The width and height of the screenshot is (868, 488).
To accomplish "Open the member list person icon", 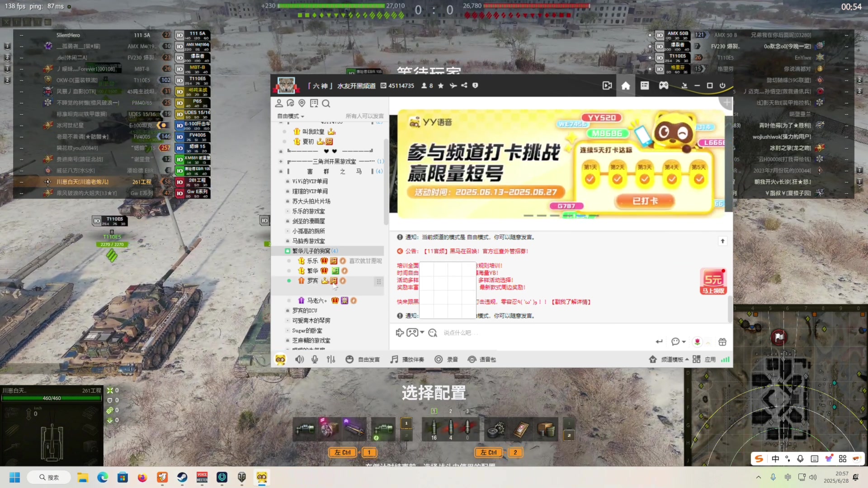I will click(x=279, y=103).
